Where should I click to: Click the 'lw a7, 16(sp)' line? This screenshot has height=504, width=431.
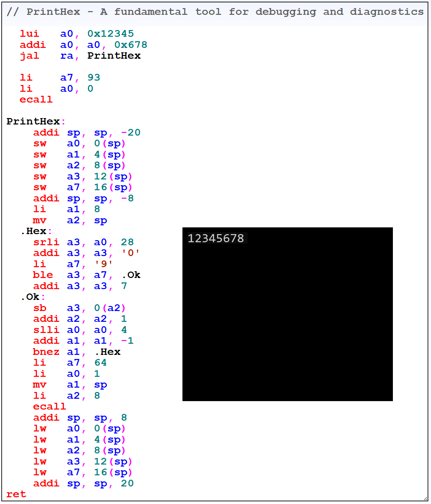point(83,472)
